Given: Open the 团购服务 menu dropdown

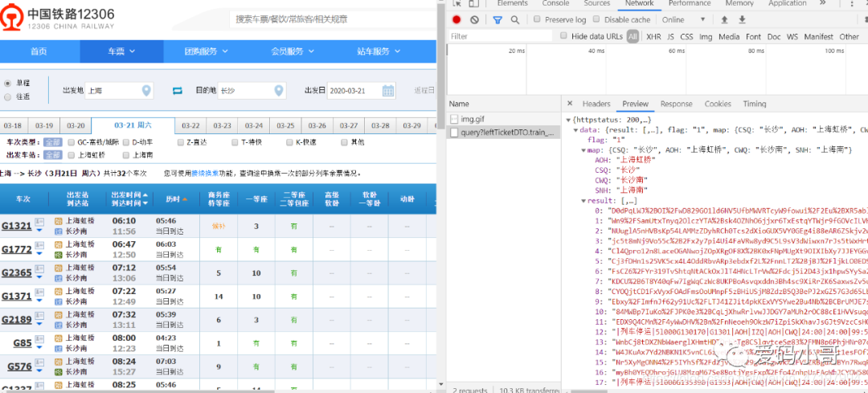Looking at the screenshot, I should click(x=206, y=51).
